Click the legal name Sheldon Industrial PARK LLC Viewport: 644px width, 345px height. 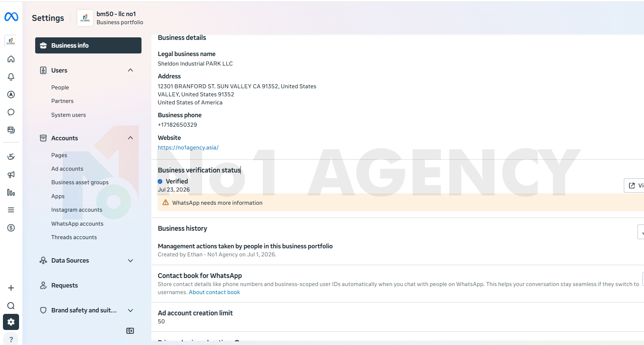click(x=195, y=64)
